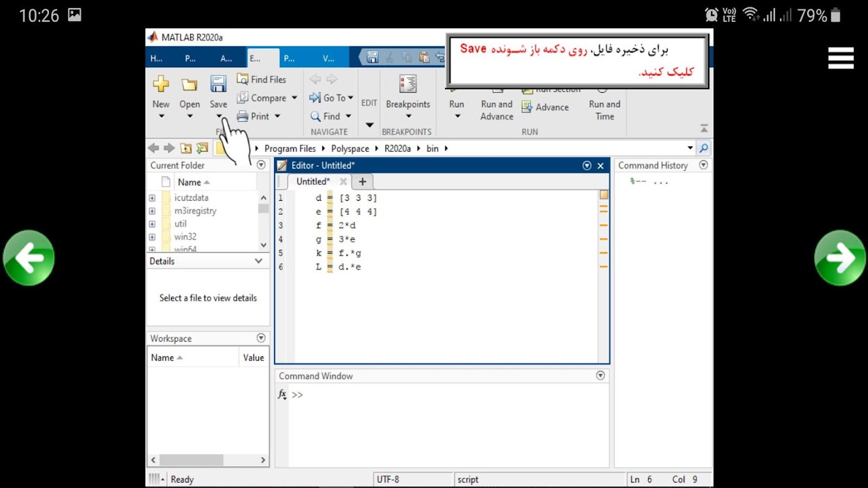
Task: Sort by Value column in Workspace
Action: point(253,358)
